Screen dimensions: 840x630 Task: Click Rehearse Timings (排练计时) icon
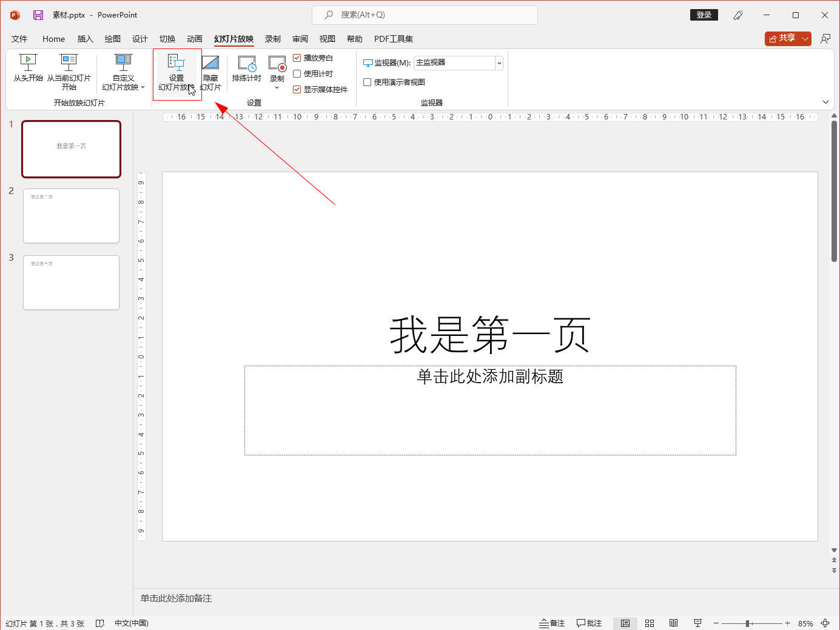[247, 64]
